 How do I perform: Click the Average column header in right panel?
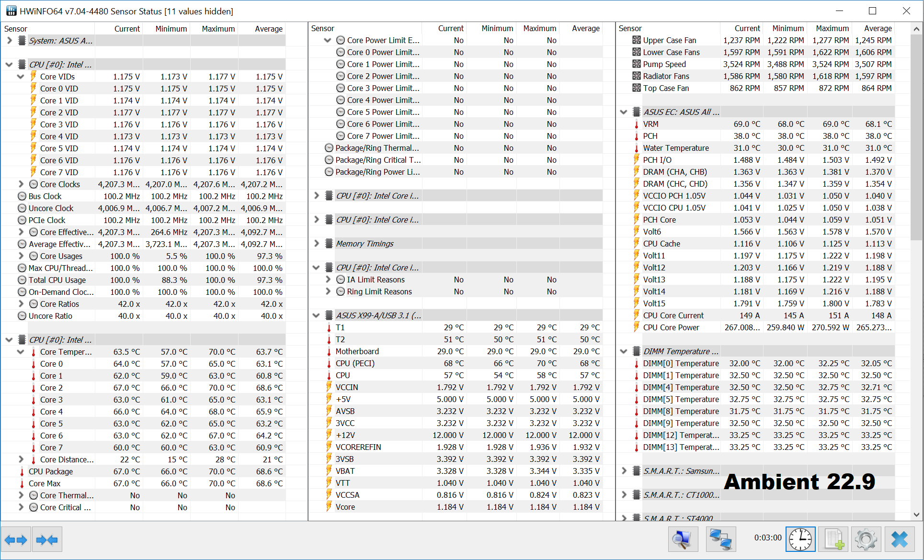tap(878, 28)
